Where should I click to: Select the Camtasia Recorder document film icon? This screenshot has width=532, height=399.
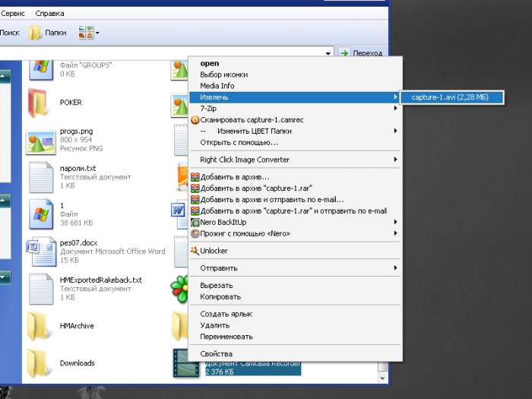(185, 363)
